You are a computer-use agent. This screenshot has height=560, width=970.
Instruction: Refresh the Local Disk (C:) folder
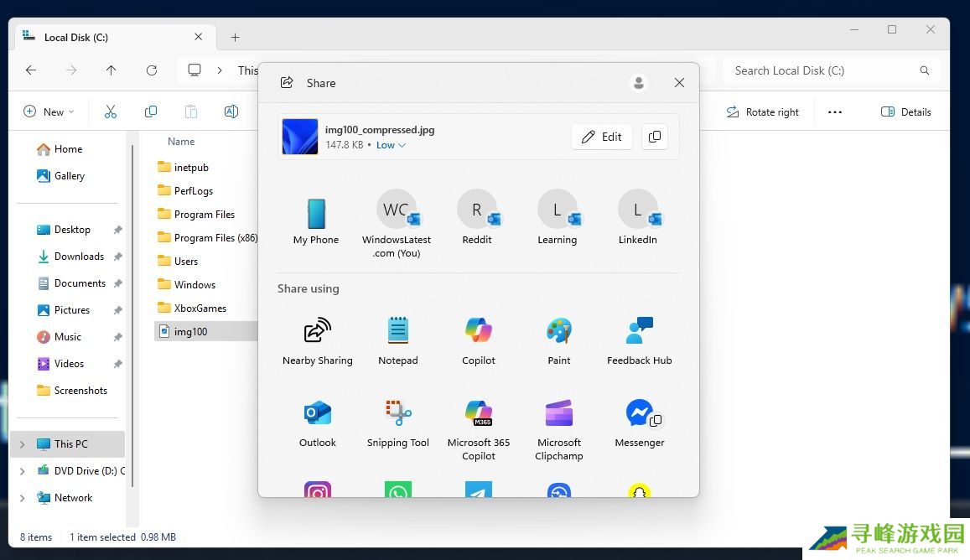(152, 70)
